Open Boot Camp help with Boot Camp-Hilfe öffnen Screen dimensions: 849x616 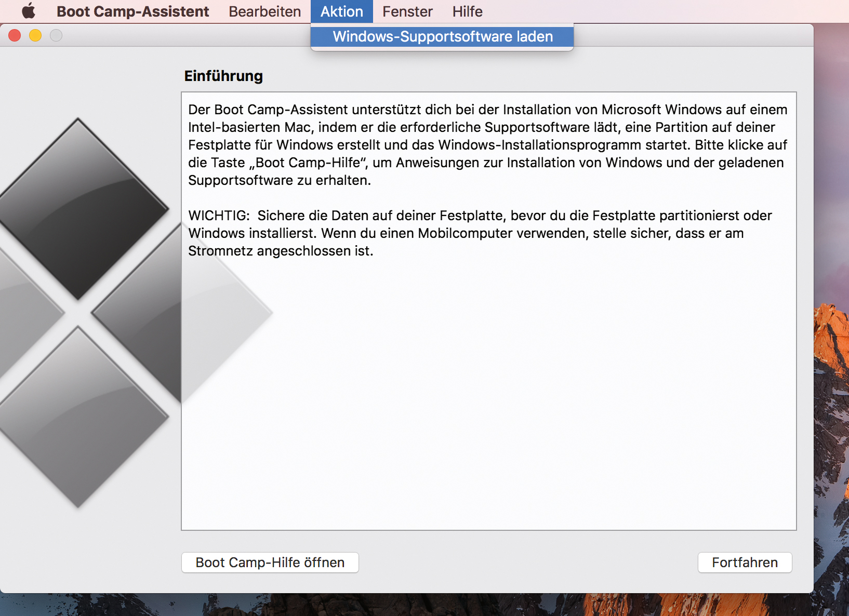[270, 563]
